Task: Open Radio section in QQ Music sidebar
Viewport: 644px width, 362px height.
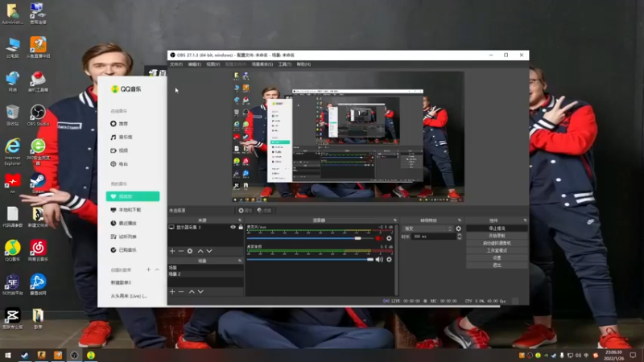Action: coord(119,164)
